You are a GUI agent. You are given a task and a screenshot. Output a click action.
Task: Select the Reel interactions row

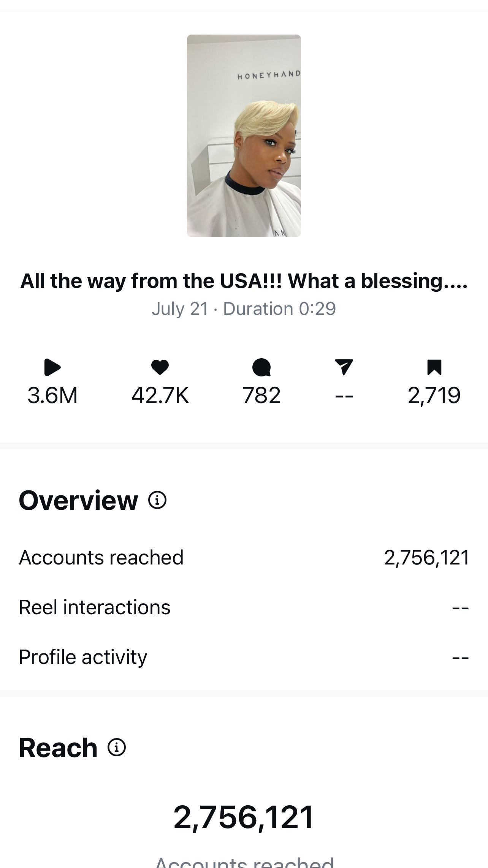(244, 607)
